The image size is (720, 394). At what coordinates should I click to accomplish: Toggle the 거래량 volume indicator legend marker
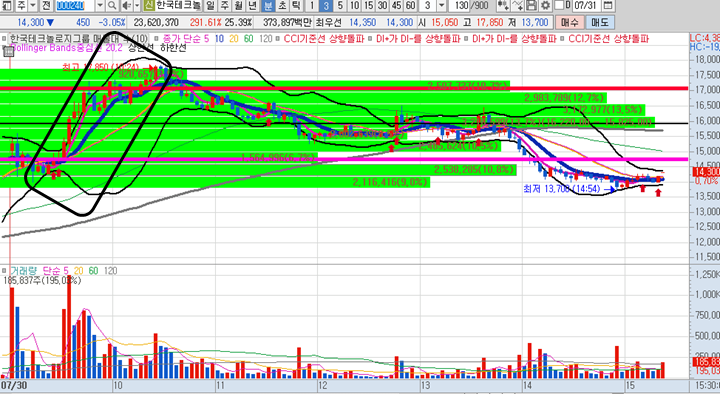[4, 270]
